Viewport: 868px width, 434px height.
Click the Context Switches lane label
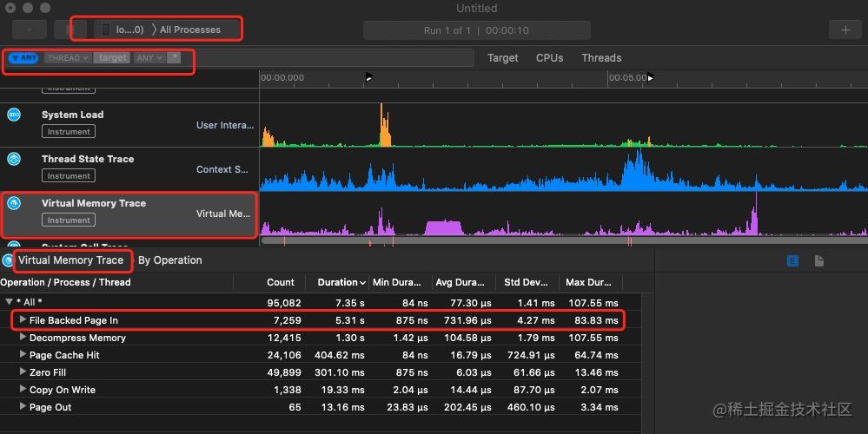tap(222, 169)
